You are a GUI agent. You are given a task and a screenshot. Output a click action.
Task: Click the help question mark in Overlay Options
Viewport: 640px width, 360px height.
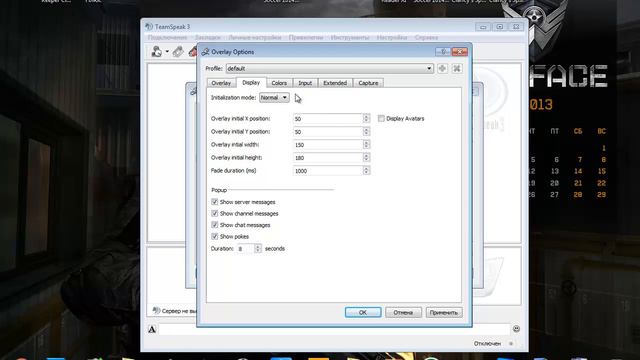(x=443, y=52)
